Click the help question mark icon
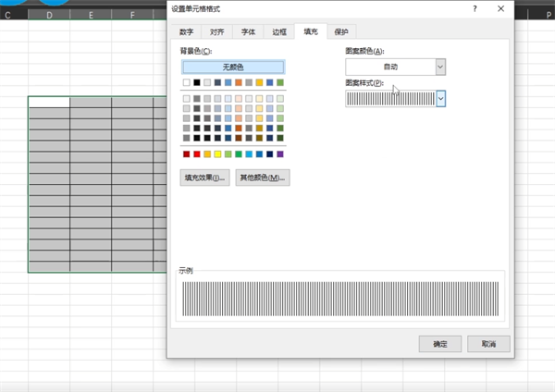This screenshot has width=555, height=392. pos(476,7)
